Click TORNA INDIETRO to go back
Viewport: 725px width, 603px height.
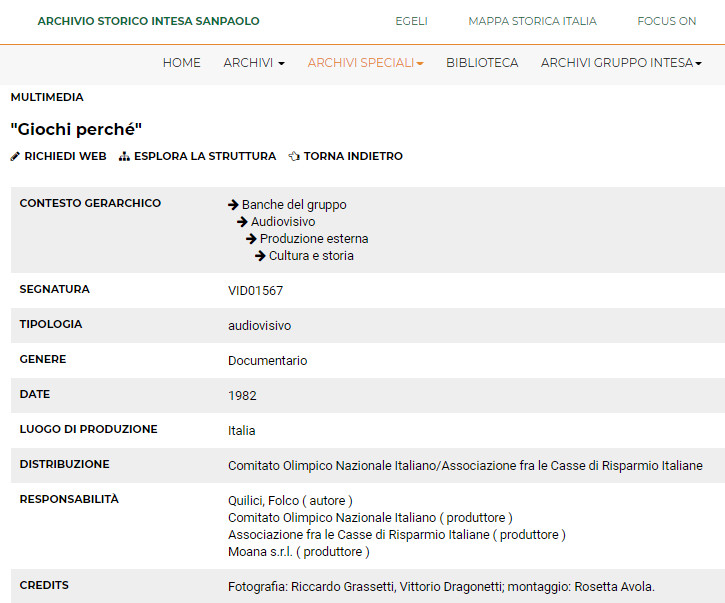coord(353,156)
